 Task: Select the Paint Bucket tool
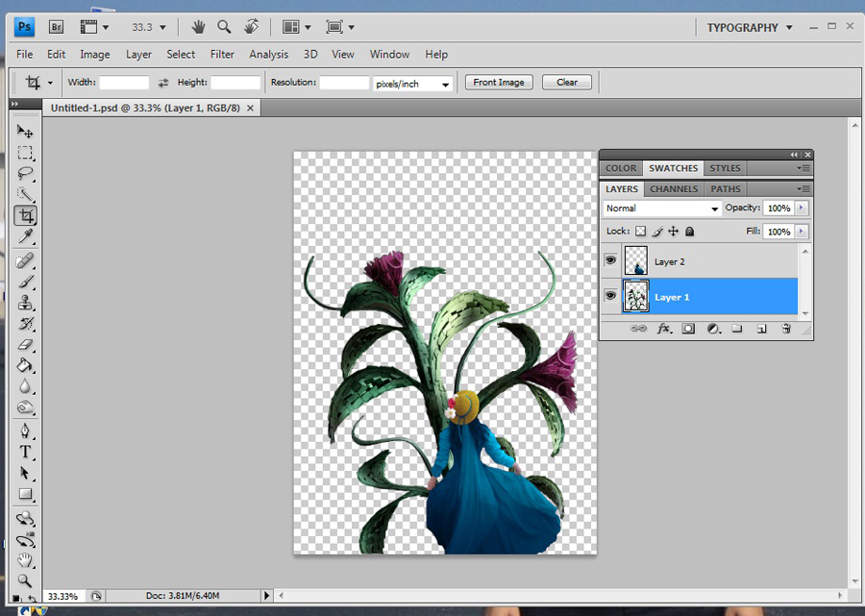(25, 365)
